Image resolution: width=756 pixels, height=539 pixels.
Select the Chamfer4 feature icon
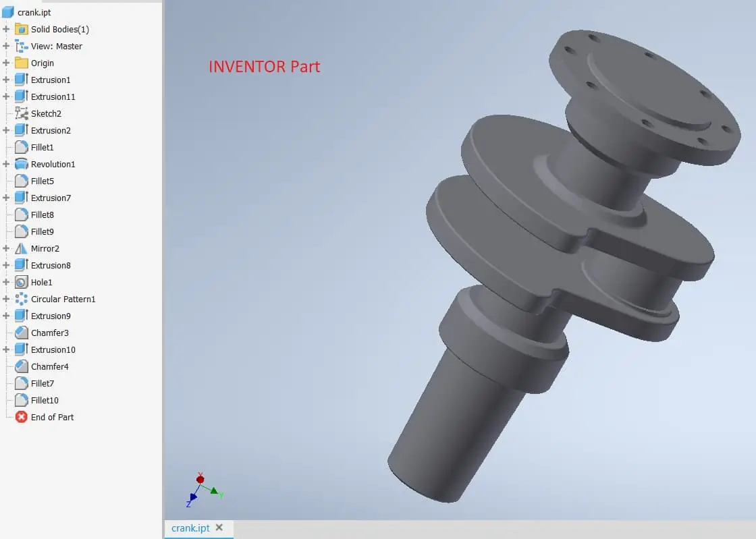tap(22, 366)
